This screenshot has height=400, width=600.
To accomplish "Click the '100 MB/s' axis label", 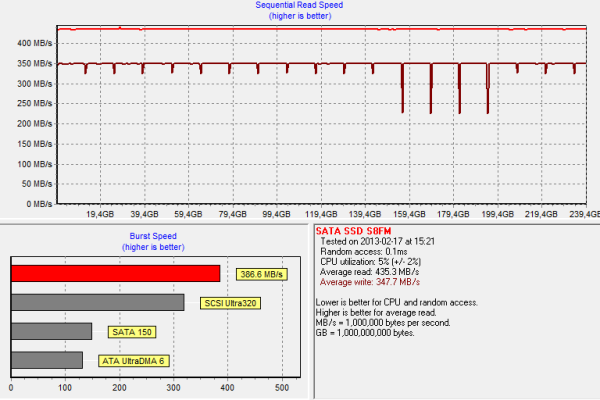I will (x=34, y=164).
